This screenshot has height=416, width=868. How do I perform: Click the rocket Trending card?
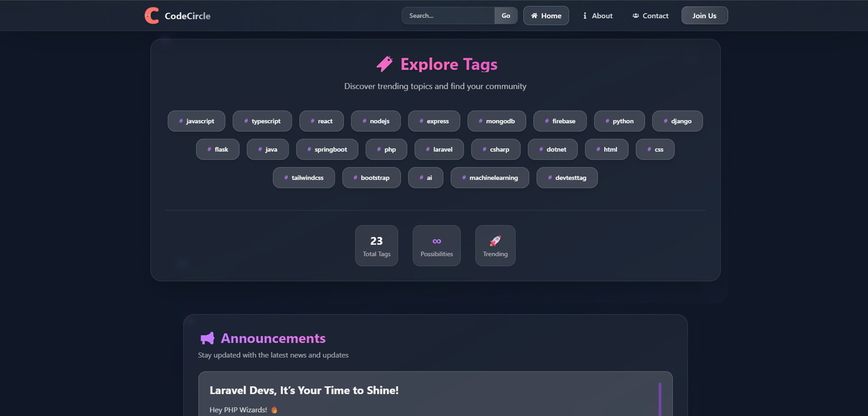495,245
